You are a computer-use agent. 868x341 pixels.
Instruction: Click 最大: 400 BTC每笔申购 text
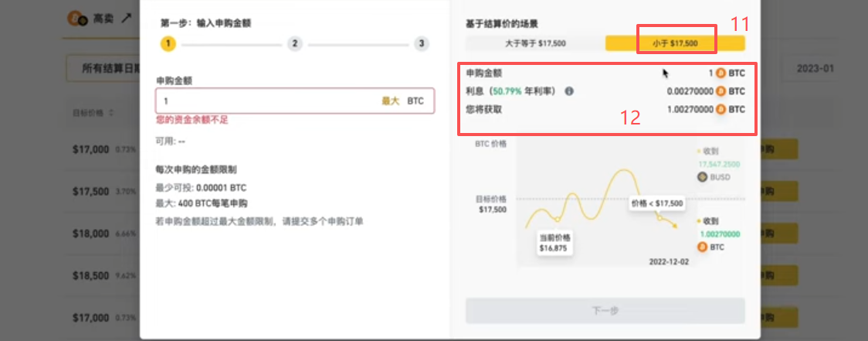tap(202, 203)
